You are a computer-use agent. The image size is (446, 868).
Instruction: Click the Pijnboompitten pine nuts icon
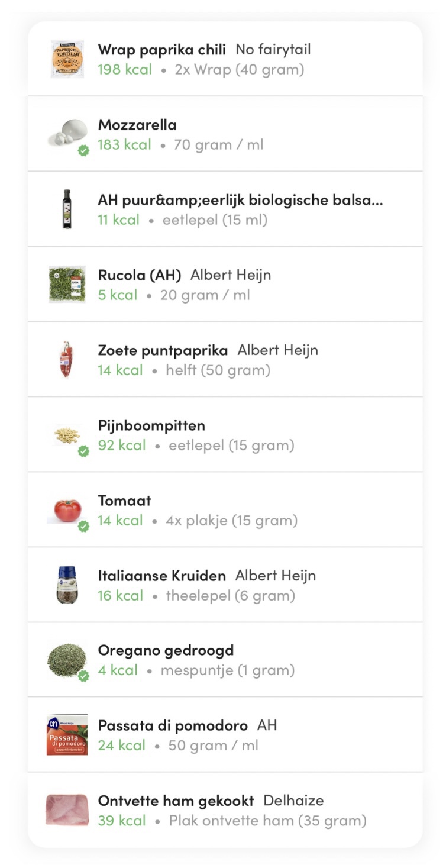tap(67, 436)
